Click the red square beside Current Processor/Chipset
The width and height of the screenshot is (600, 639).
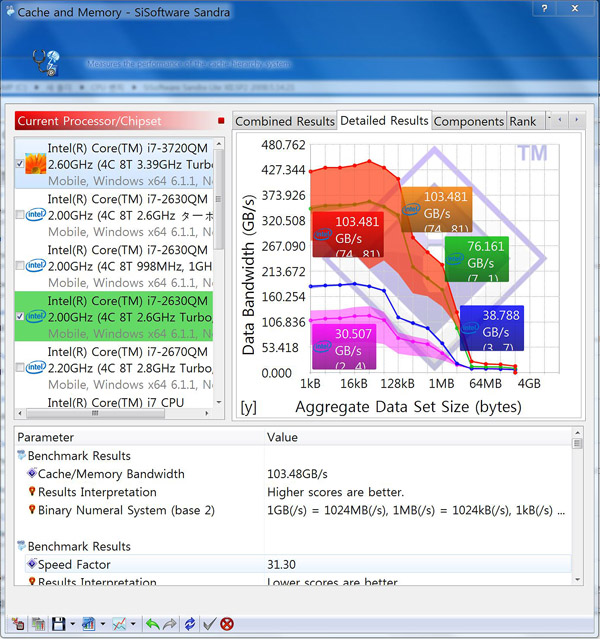(x=221, y=121)
